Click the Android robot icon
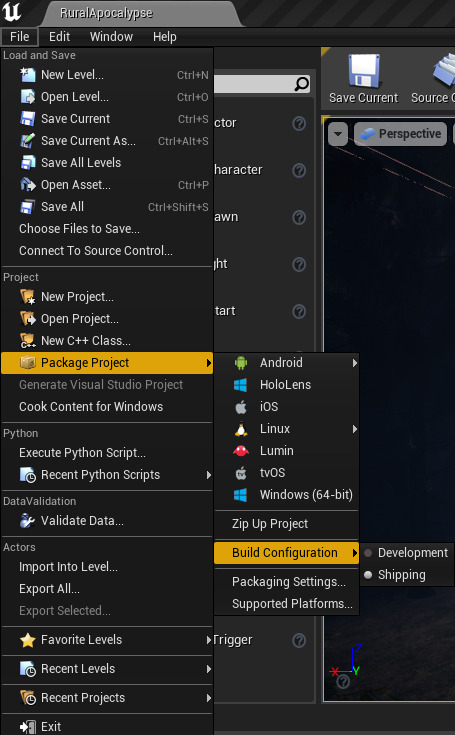455x735 pixels. tap(241, 363)
